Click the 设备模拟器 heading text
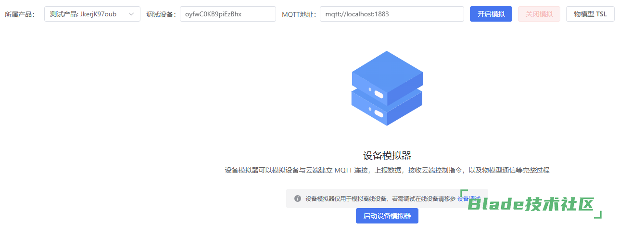644x248 pixels. (387, 155)
